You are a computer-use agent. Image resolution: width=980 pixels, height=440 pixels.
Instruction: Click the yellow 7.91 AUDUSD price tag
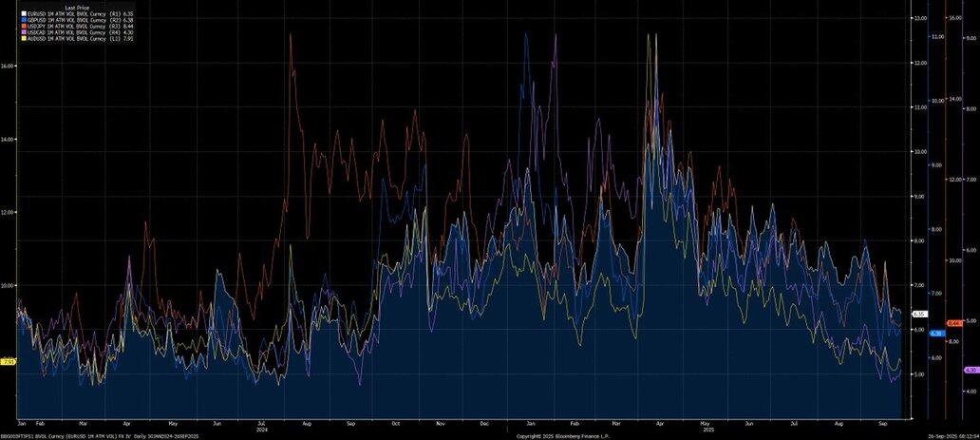[x=9, y=362]
